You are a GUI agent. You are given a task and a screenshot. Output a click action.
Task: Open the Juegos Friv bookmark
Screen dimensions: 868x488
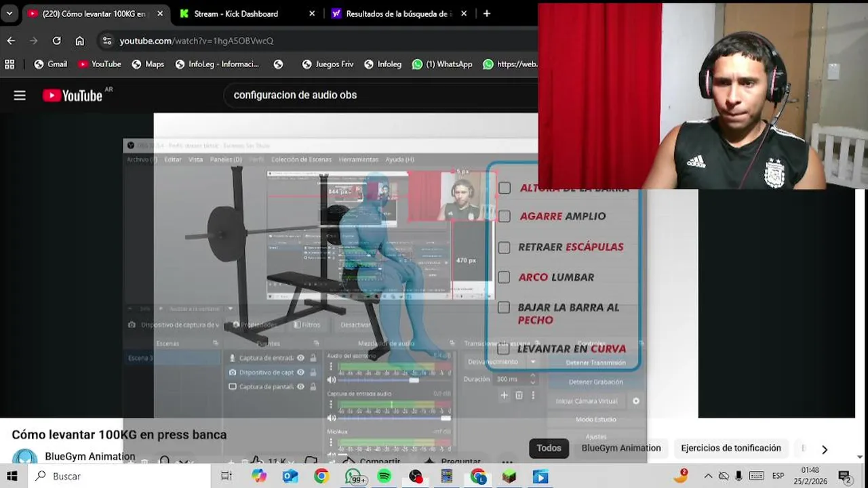click(328, 64)
